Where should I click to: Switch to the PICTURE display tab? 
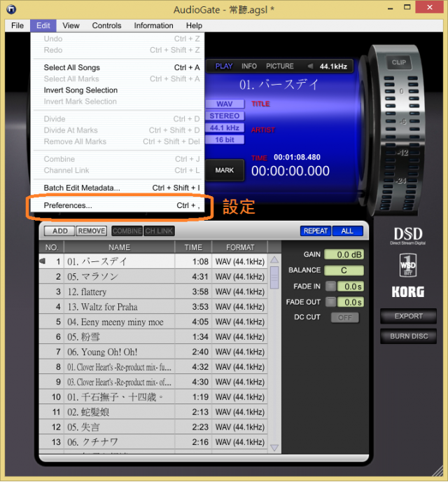pyautogui.click(x=280, y=66)
